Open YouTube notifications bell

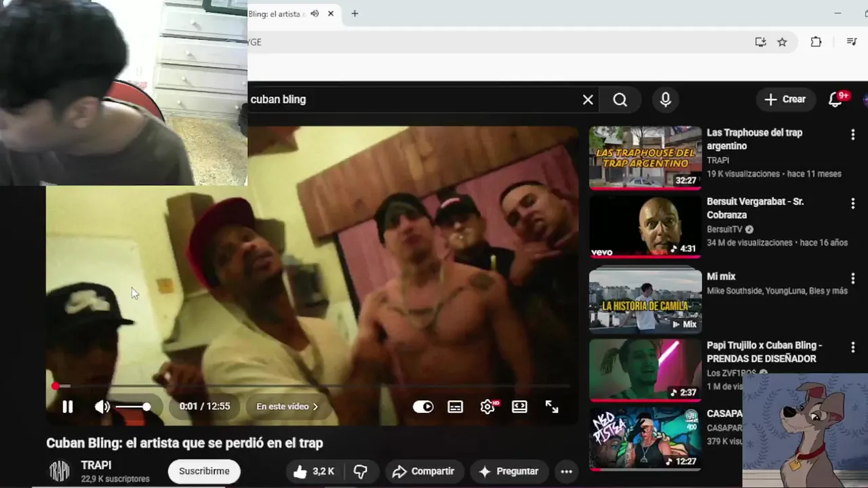coord(835,100)
